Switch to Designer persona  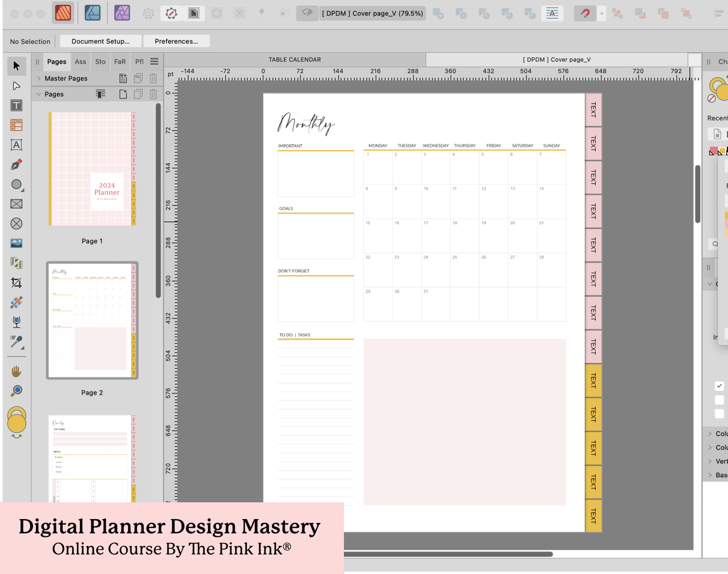[x=93, y=13]
